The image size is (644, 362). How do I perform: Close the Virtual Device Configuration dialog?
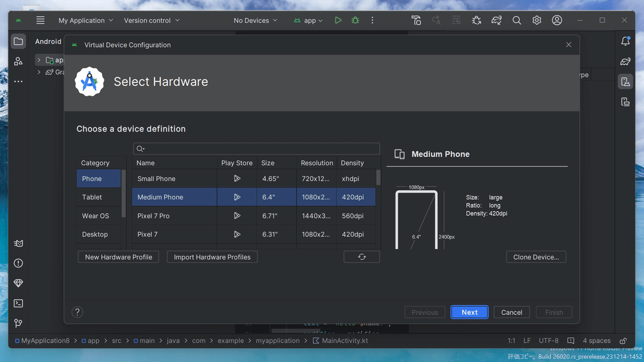(x=568, y=45)
